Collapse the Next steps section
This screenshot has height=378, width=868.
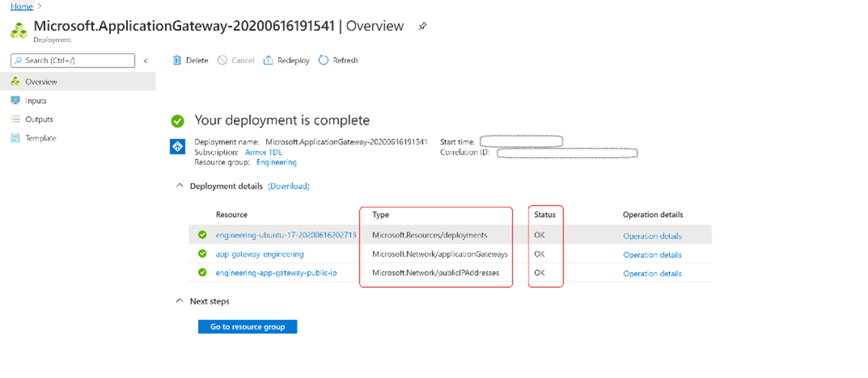pos(180,301)
